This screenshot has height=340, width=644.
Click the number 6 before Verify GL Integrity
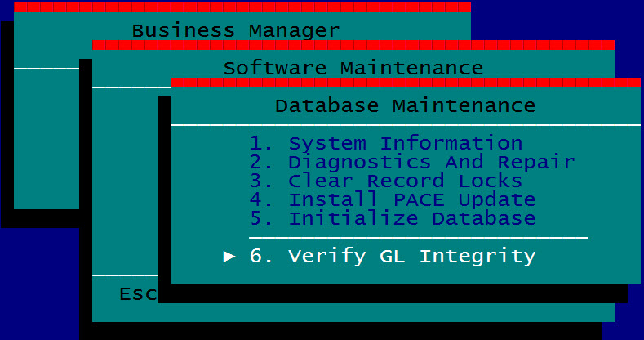(255, 257)
